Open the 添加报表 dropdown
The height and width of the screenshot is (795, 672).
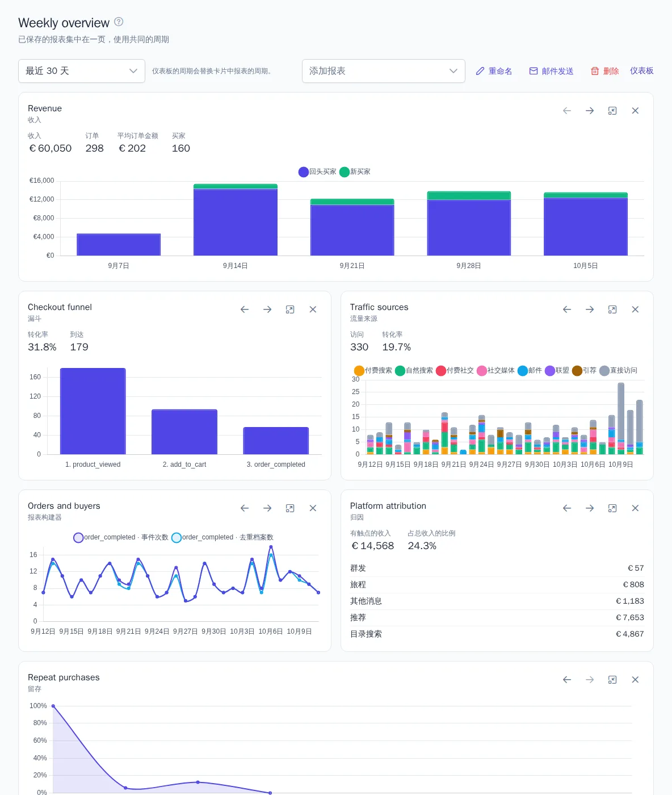pyautogui.click(x=384, y=71)
